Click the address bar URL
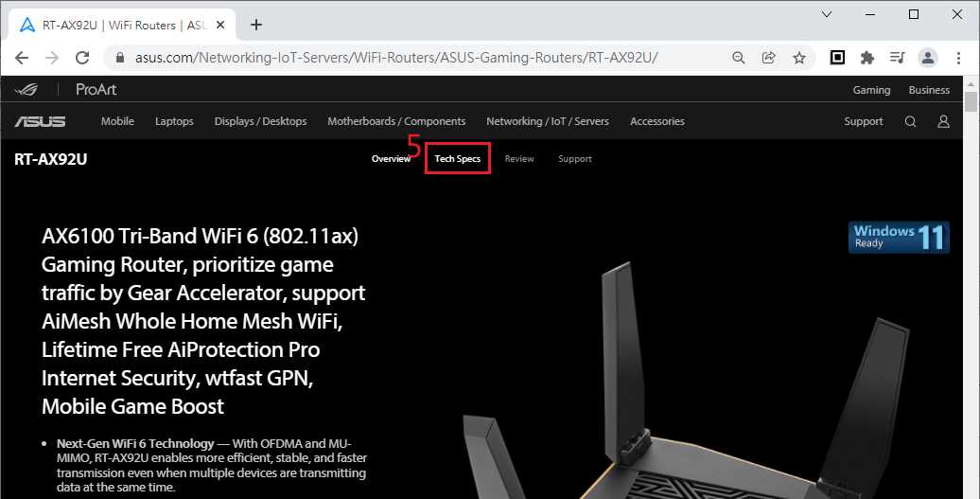Image resolution: width=980 pixels, height=499 pixels. click(x=396, y=58)
